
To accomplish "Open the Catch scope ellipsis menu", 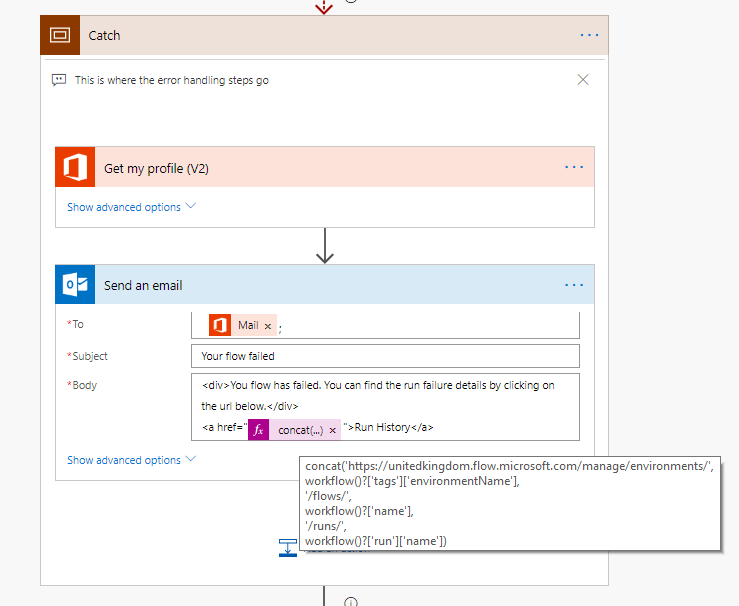I will coord(589,35).
